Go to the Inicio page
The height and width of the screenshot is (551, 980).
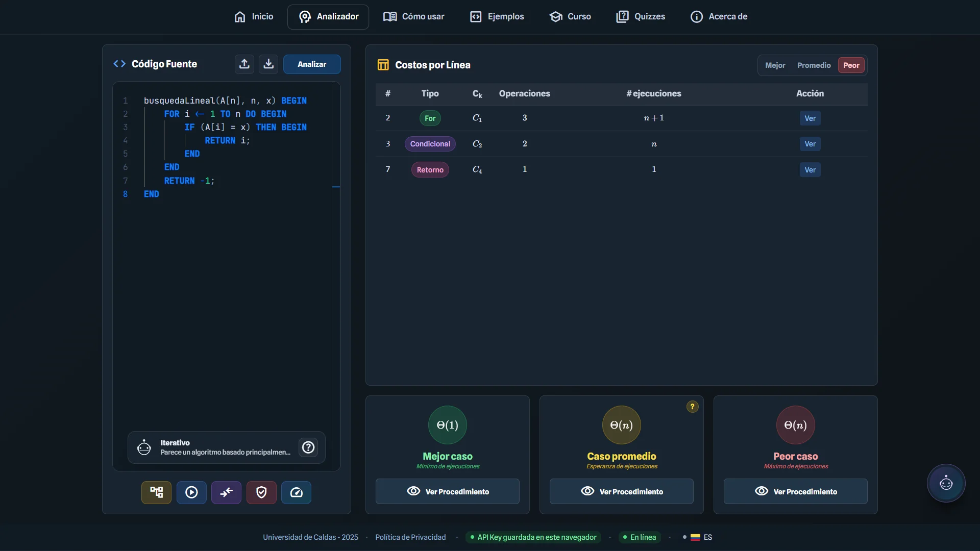[254, 17]
